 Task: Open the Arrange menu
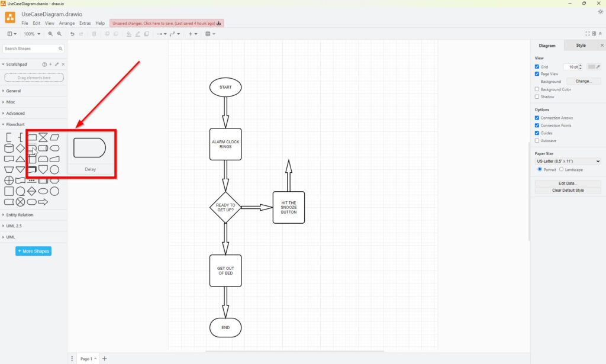tap(67, 23)
